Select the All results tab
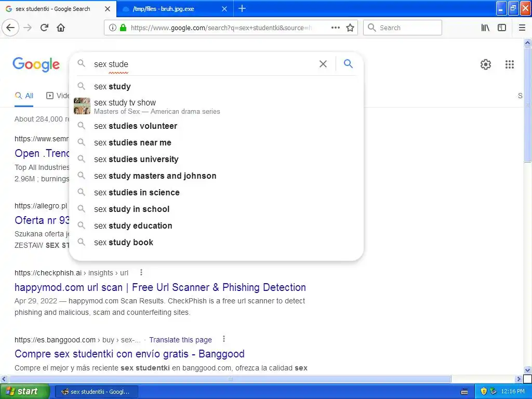This screenshot has width=532, height=399. click(x=24, y=96)
